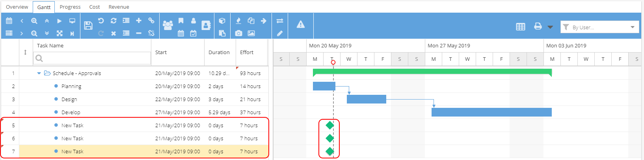Toggle the presentation monitor icon
644x160 pixels.
coord(72,21)
